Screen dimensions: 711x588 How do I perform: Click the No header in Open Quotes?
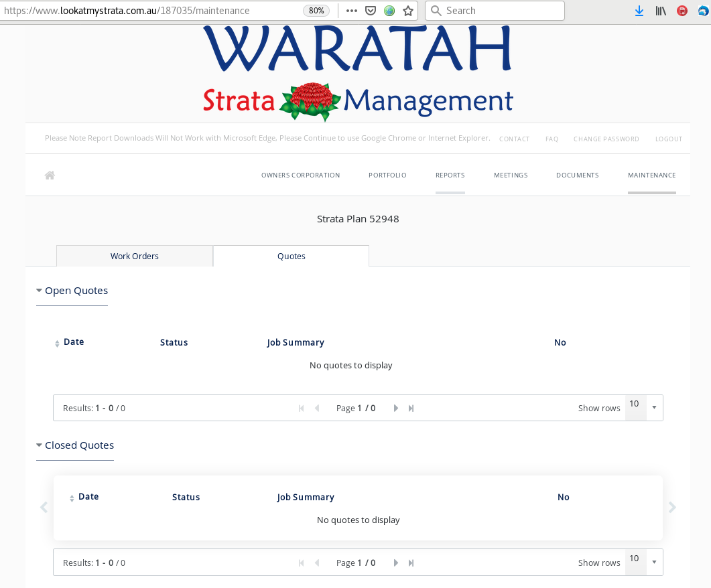pyautogui.click(x=560, y=342)
